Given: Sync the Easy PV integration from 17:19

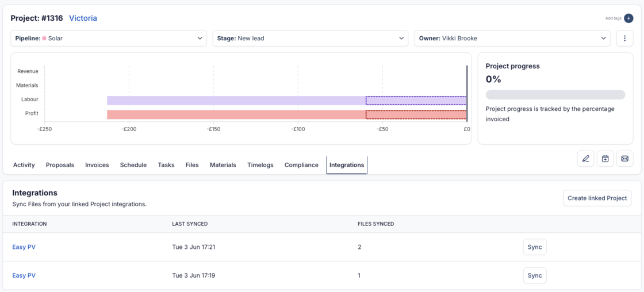Looking at the screenshot, I should point(535,275).
